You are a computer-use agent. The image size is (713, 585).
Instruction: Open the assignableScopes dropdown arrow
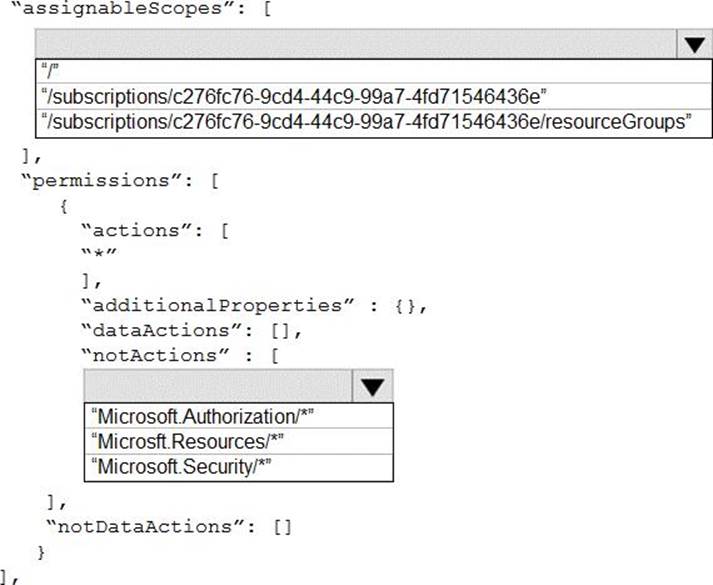pos(692,45)
